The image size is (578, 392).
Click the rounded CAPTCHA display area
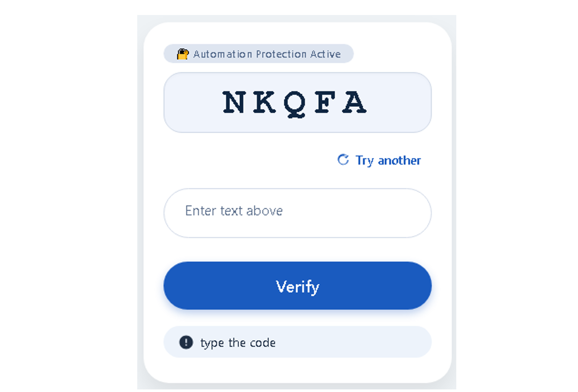(297, 102)
